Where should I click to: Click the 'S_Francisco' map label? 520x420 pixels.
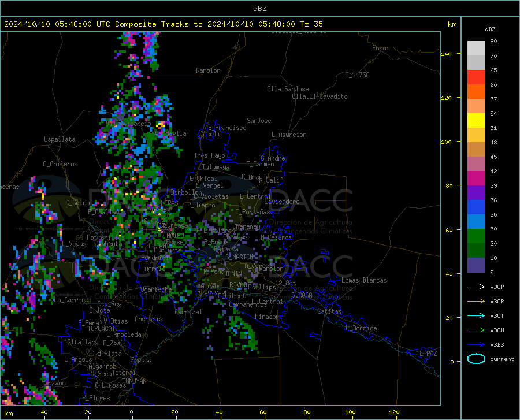(x=227, y=128)
